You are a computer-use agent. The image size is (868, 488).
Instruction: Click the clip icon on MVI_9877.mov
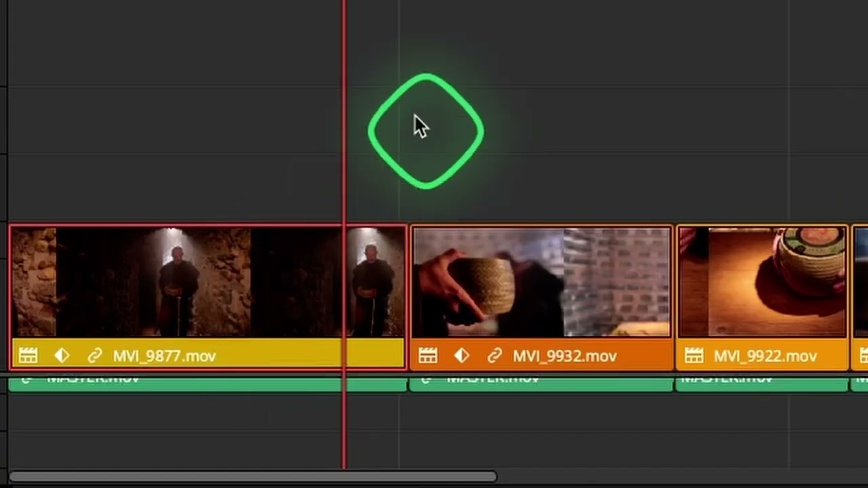(28, 355)
